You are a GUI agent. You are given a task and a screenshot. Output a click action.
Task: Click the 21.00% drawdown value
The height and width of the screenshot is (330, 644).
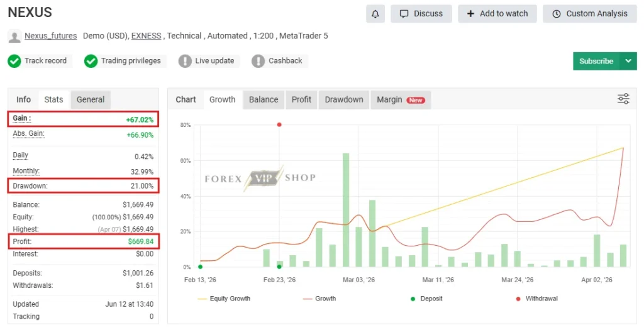click(x=142, y=186)
